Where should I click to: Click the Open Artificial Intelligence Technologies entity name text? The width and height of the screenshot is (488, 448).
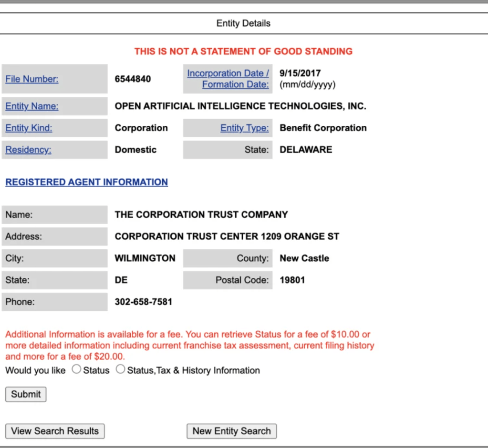(x=240, y=106)
